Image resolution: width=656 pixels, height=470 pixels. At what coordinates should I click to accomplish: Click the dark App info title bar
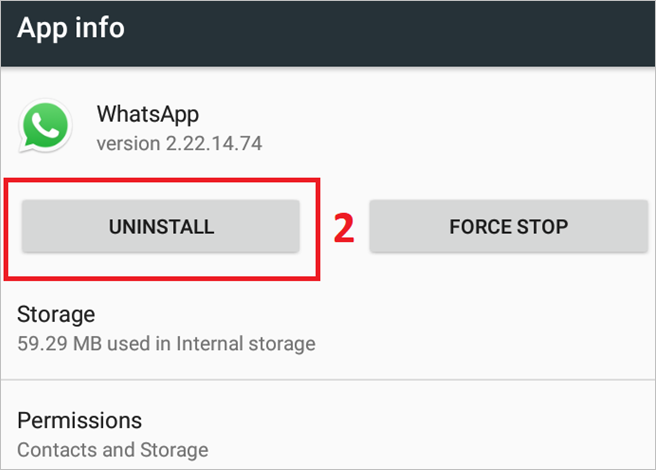coord(400,28)
